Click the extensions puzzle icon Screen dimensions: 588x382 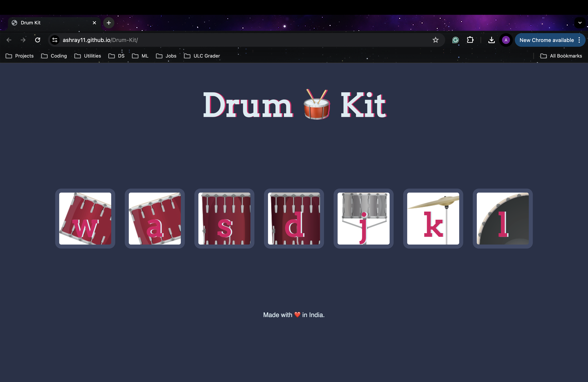[470, 40]
